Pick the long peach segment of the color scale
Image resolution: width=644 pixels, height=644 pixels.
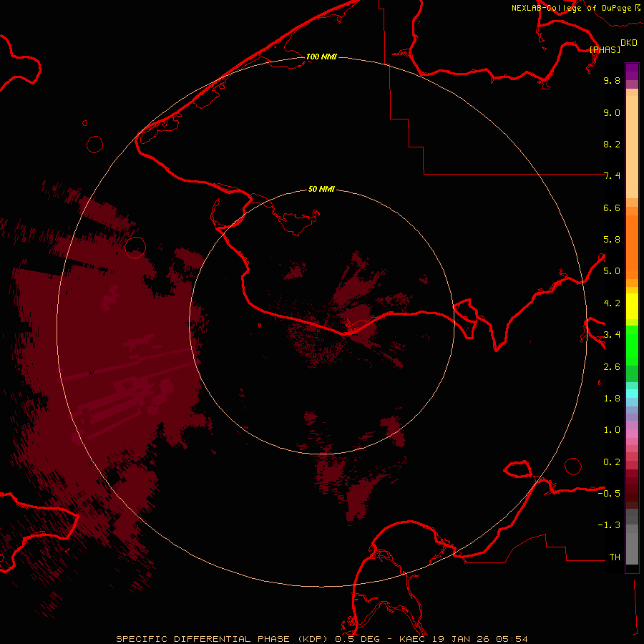[632, 147]
